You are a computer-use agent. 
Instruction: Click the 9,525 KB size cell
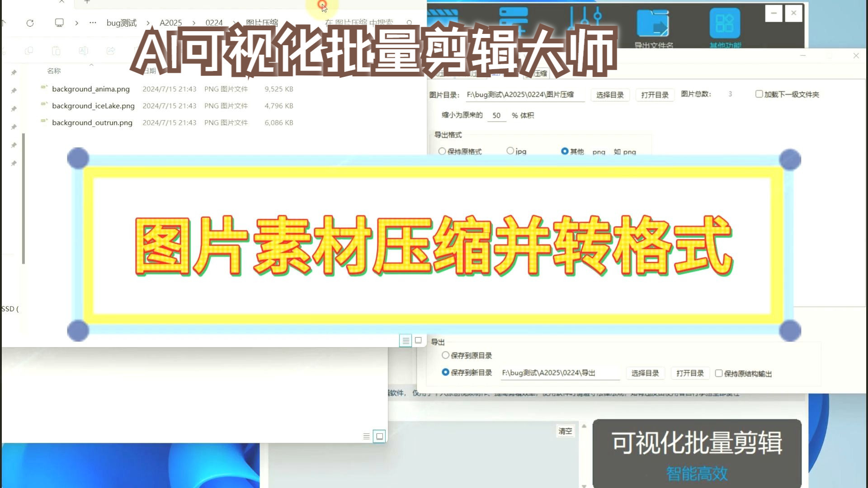[279, 89]
